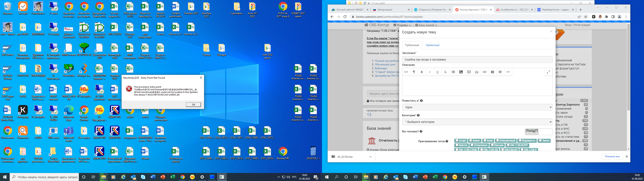Reload the kontur.userecho.com page

(345, 17)
